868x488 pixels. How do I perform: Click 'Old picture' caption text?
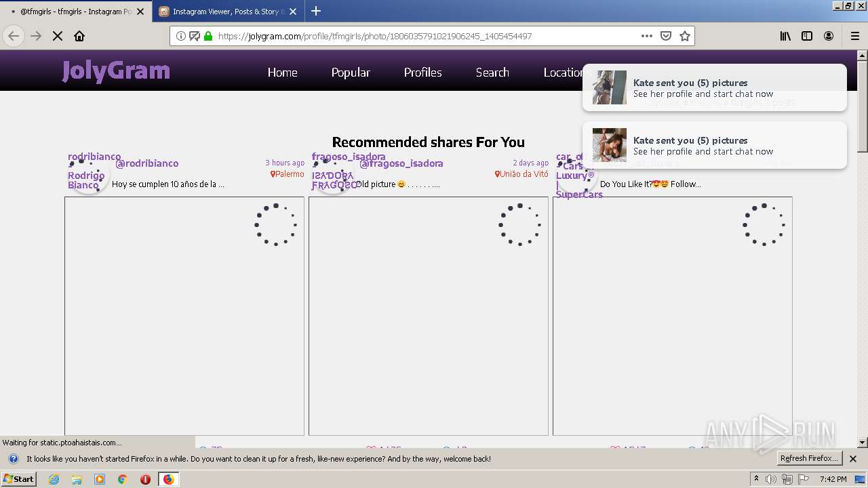[x=398, y=184]
